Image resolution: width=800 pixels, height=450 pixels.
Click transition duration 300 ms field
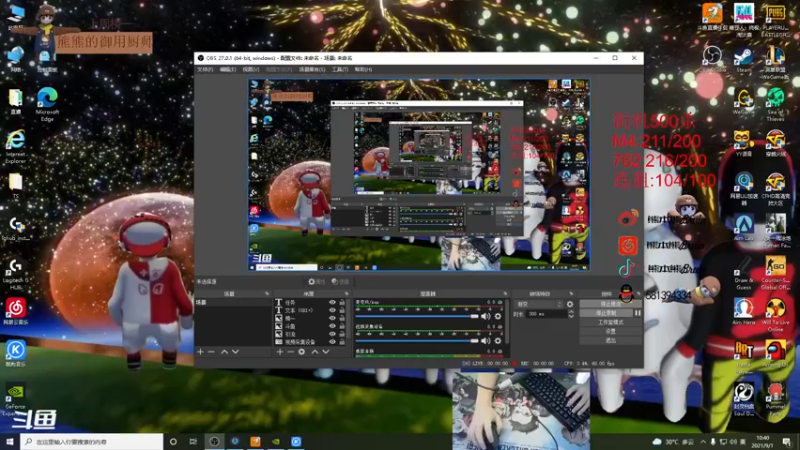(546, 314)
